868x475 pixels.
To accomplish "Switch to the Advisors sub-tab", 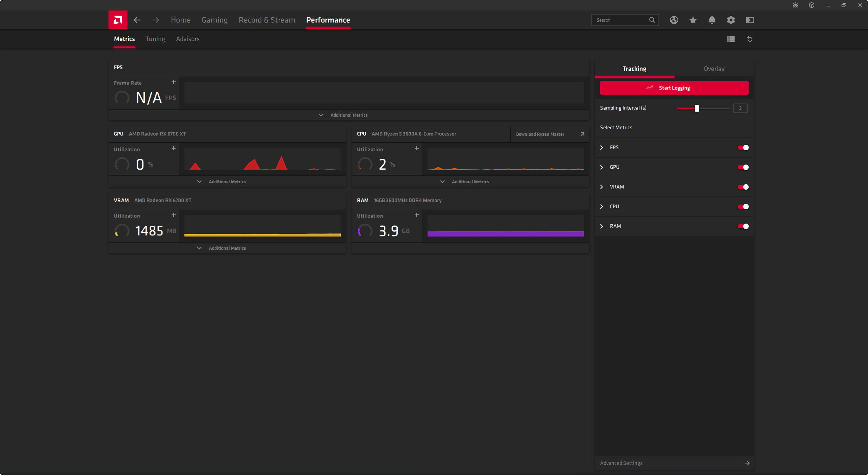I will (x=188, y=39).
